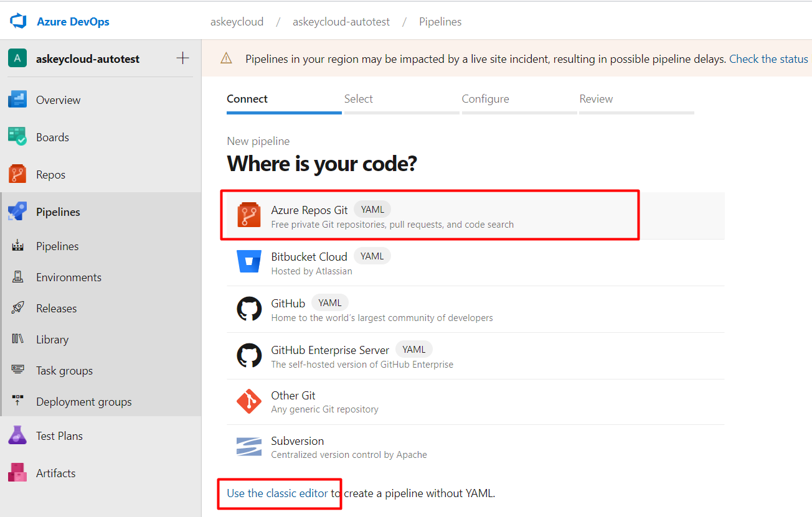Click the warning triangle icon in banner

[226, 58]
